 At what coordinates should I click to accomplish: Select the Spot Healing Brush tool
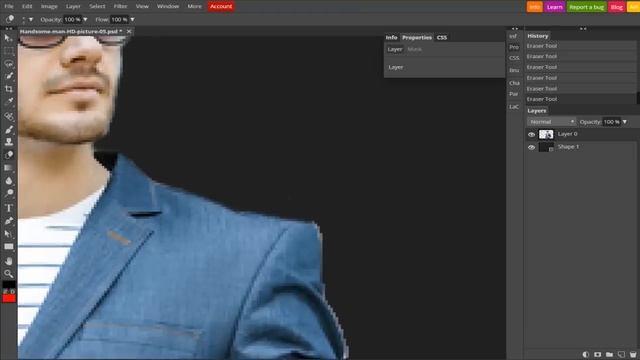[x=8, y=117]
